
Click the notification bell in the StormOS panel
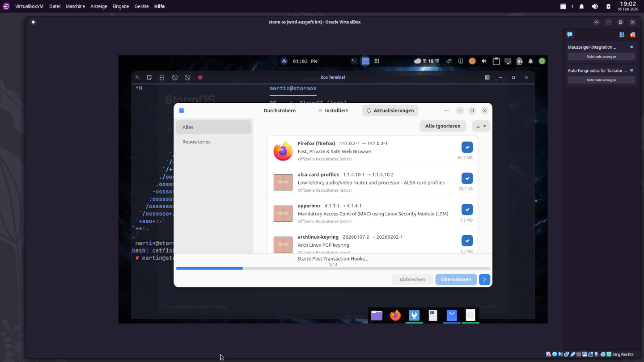pyautogui.click(x=530, y=61)
